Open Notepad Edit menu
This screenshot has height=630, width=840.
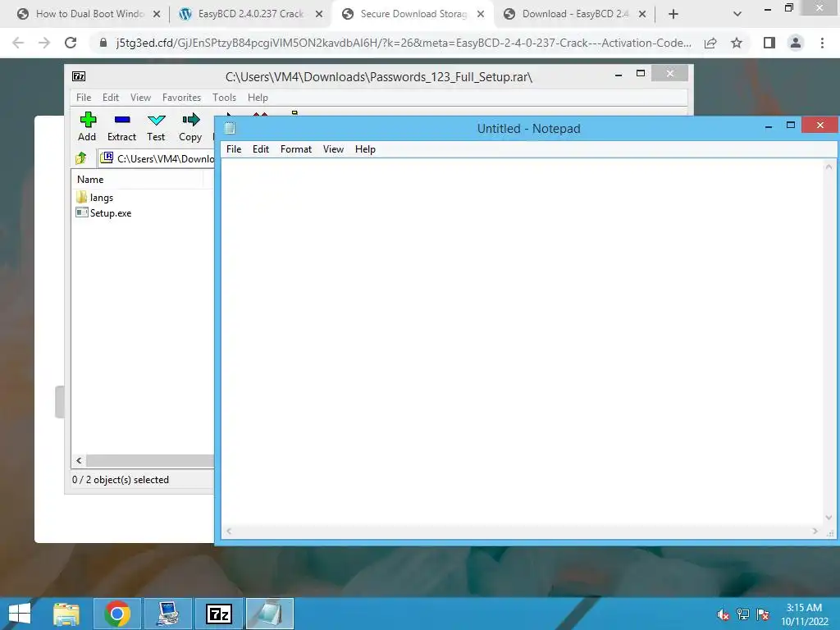pos(261,149)
